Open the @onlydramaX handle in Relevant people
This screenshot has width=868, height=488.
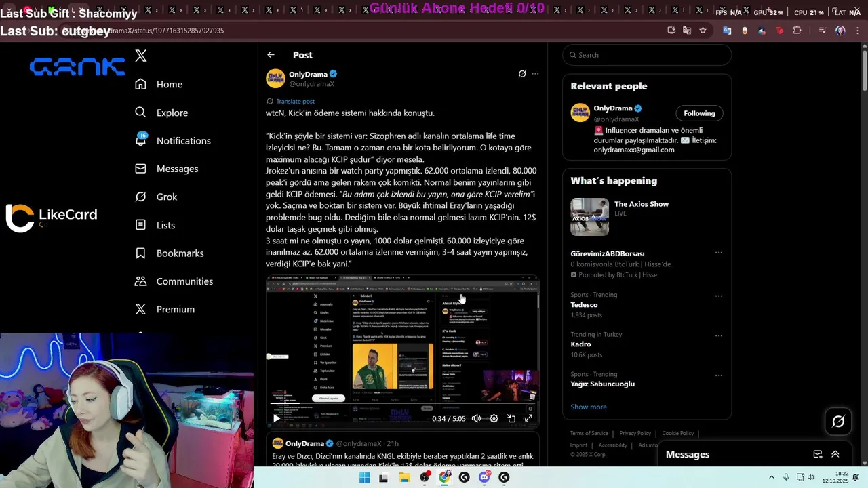(x=616, y=119)
